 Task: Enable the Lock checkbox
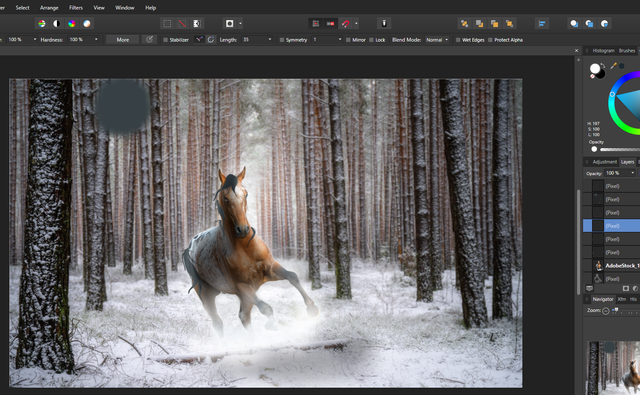(x=371, y=40)
